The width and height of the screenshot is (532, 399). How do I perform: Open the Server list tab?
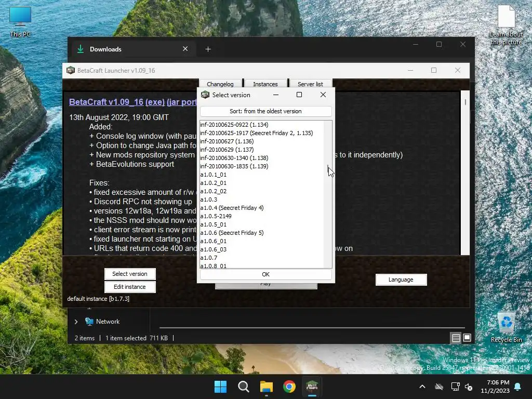[x=311, y=84]
